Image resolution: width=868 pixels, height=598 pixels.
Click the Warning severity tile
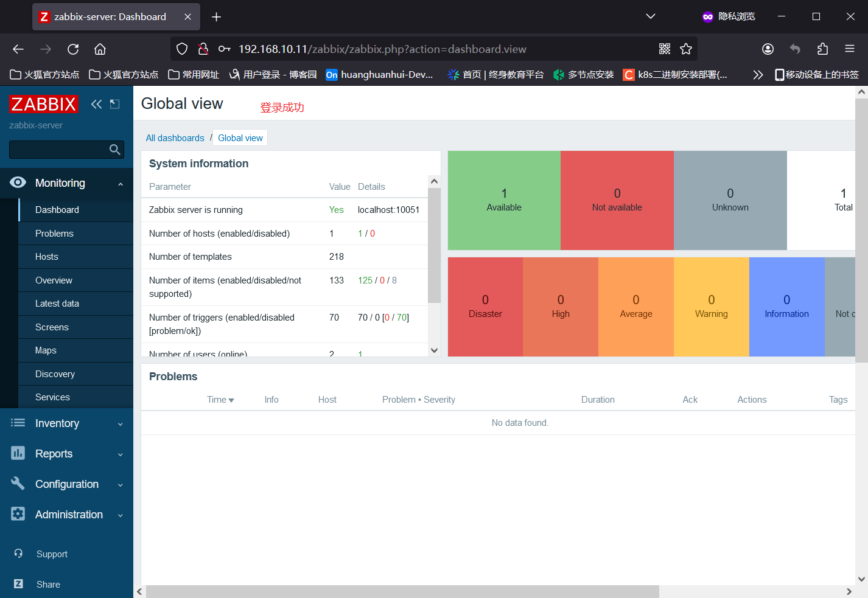[x=712, y=307]
